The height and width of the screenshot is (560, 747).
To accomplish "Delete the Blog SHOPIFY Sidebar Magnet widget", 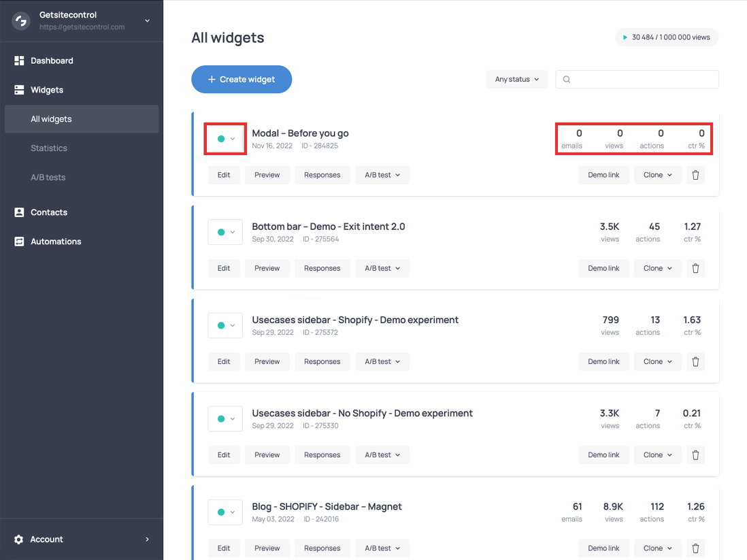I will [x=695, y=548].
